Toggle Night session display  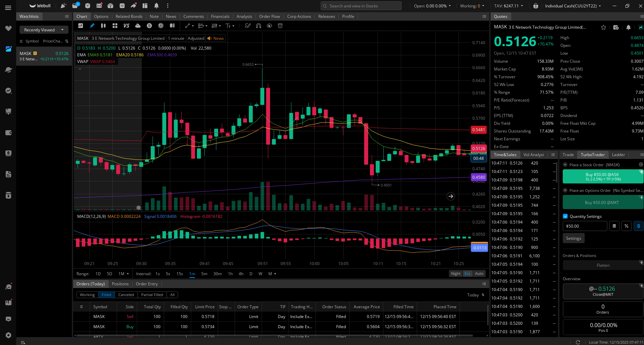(x=456, y=274)
